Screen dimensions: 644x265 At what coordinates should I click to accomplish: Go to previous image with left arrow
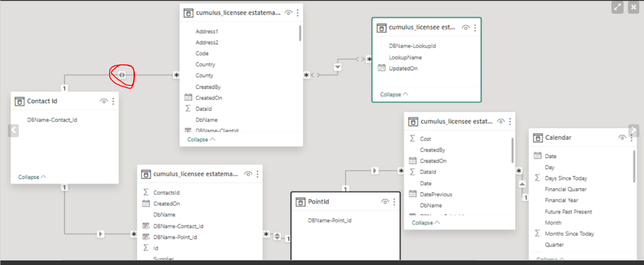point(13,130)
